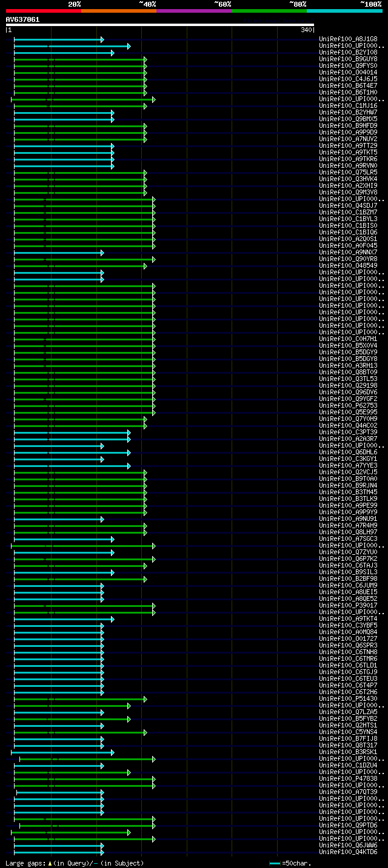Click label UniRef100_A7YYE3
Screen dimensions: 388x868
348,466
